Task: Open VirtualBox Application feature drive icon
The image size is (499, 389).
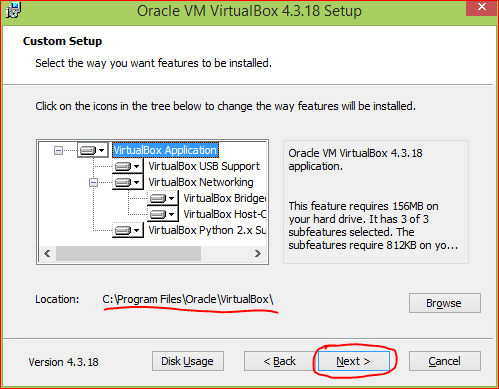Action: [x=93, y=150]
